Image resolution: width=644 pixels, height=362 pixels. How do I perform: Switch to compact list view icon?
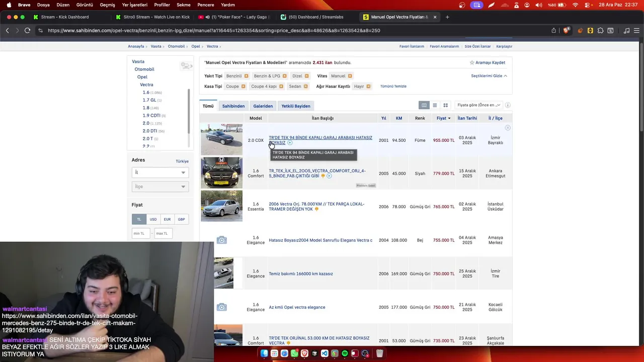pos(435,105)
